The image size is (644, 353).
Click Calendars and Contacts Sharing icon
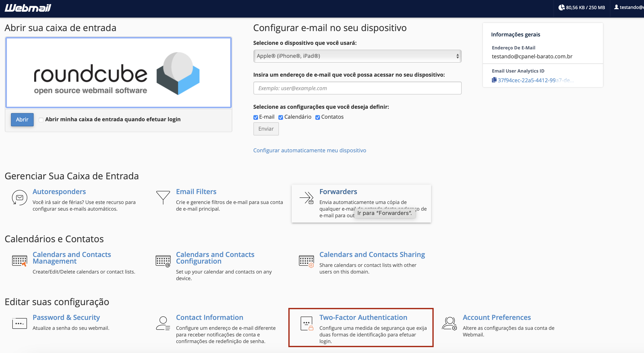click(x=306, y=261)
